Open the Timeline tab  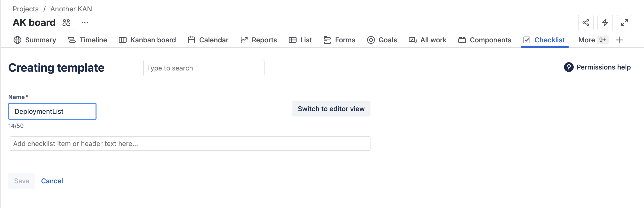(x=87, y=40)
